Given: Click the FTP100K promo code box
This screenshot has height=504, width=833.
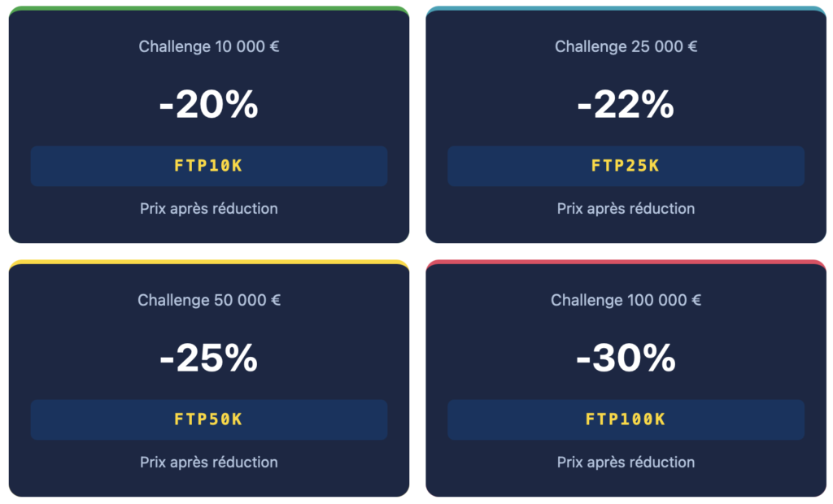Looking at the screenshot, I should 626,419.
